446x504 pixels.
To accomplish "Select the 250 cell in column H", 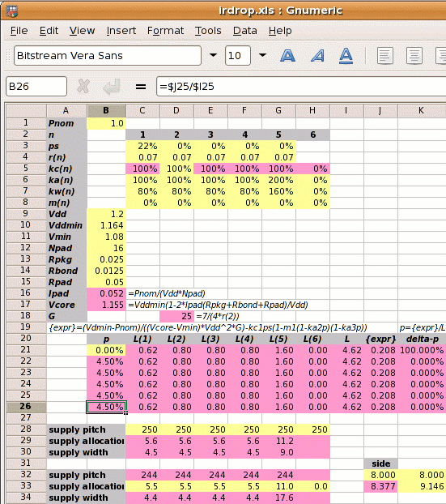I will pyautogui.click(x=312, y=429).
